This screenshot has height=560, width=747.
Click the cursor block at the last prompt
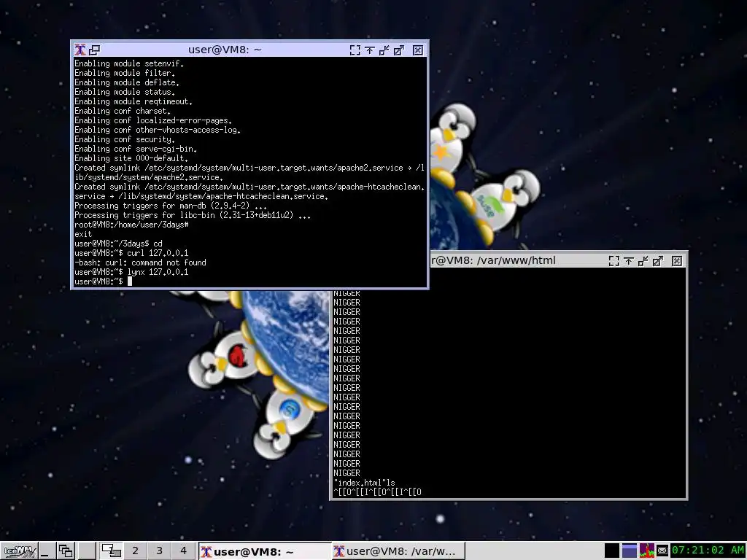(130, 281)
